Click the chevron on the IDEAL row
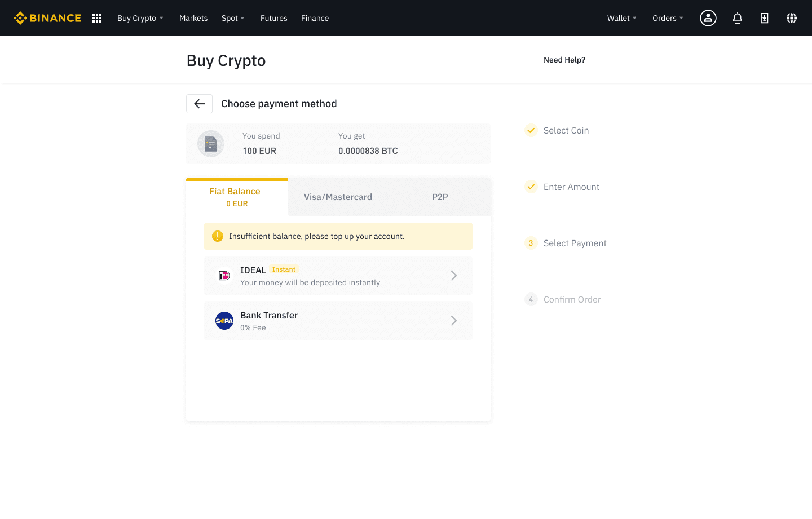The image size is (812, 519). click(454, 276)
